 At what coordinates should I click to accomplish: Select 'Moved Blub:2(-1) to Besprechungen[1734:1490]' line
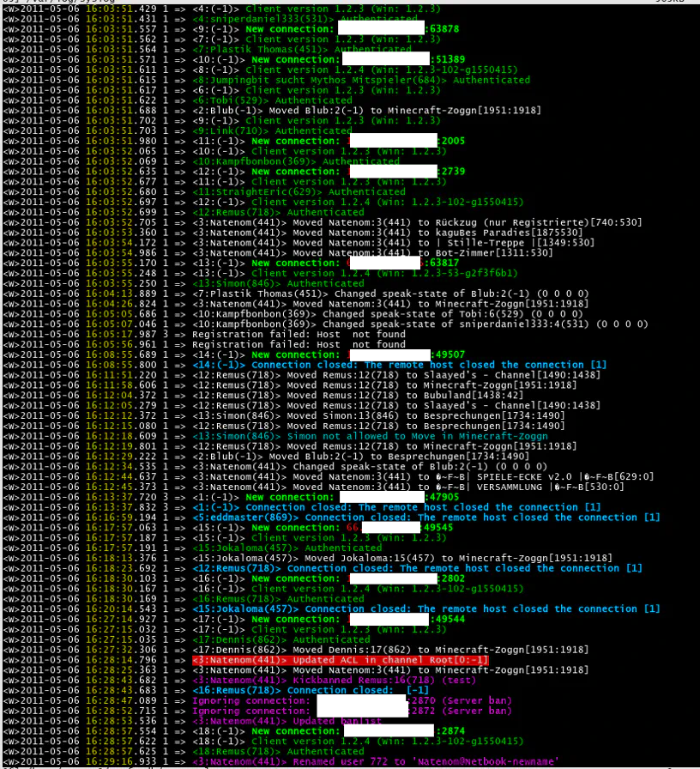point(361,456)
